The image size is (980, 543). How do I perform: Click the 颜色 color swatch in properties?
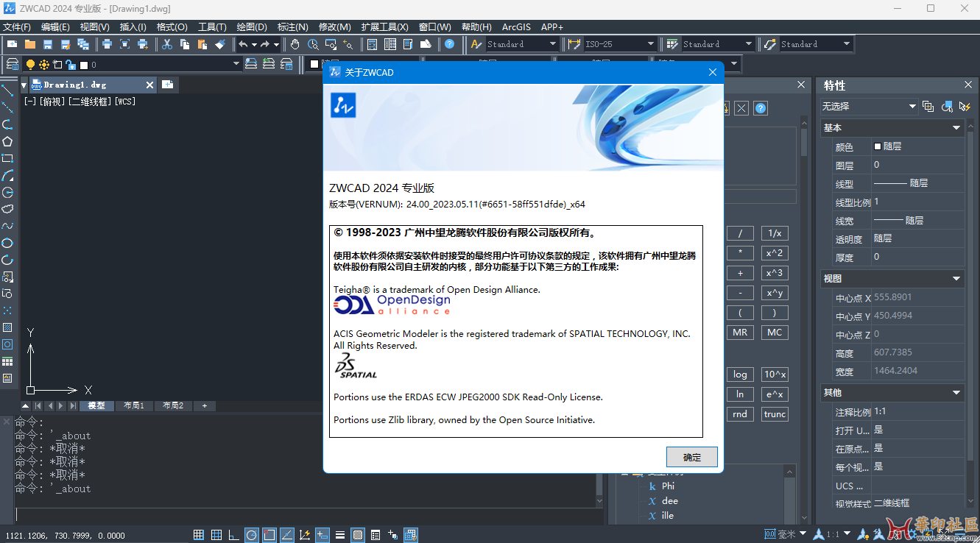(x=877, y=146)
